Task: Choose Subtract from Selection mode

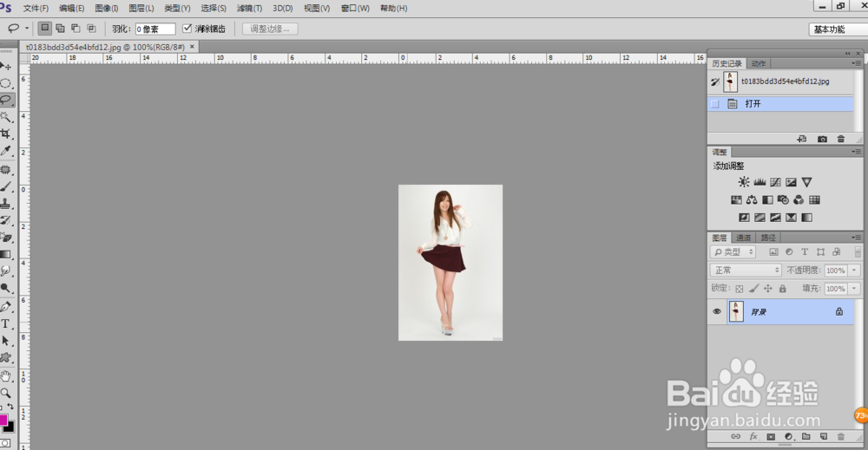Action: (76, 29)
